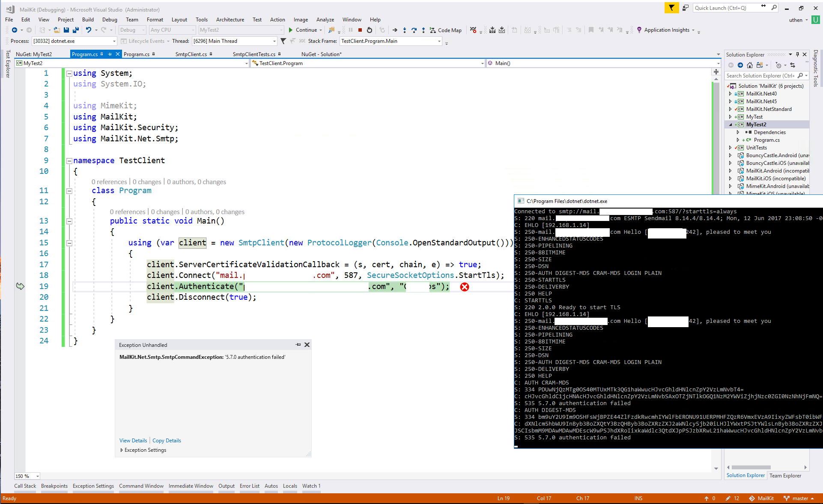
Task: Open the Debug menu
Action: click(x=110, y=19)
